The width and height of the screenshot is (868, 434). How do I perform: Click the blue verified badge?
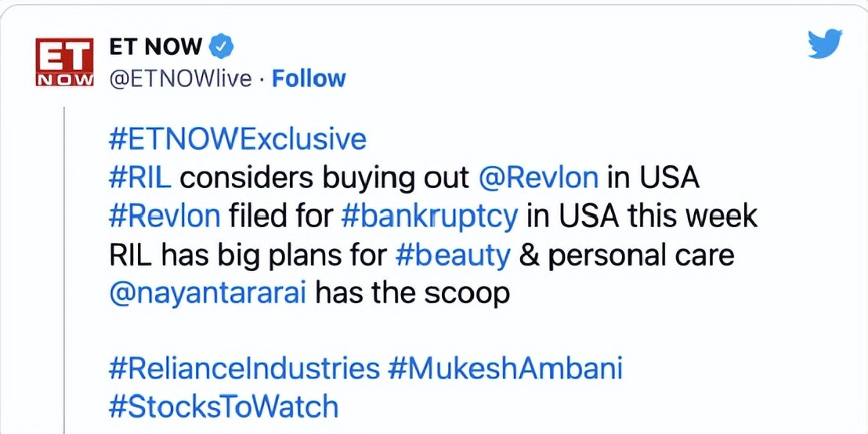pos(223,47)
